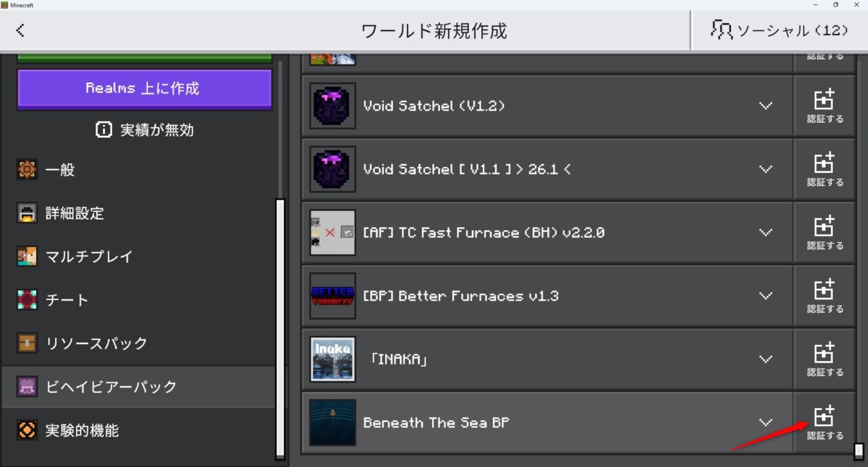Image resolution: width=868 pixels, height=467 pixels.
Task: Click the Void Satchel (V1.2) name
Action: [x=434, y=106]
